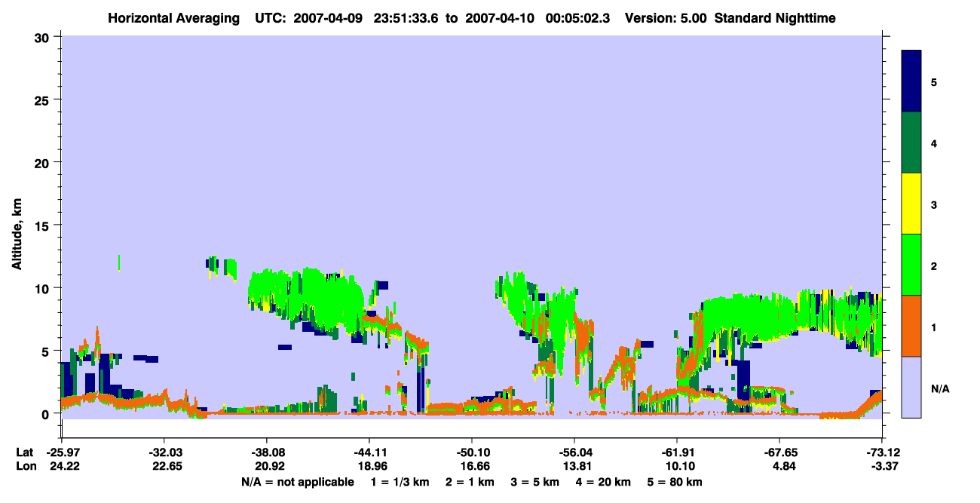Click the latitude value -44.11
The image size is (980, 503).
tap(369, 452)
